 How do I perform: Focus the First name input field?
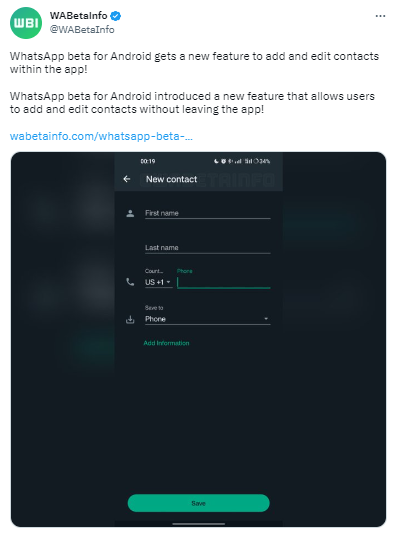click(207, 213)
